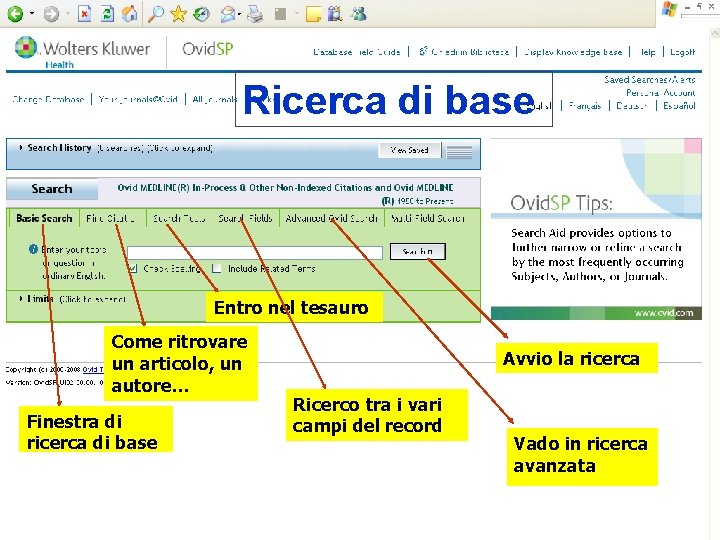Click the View Saved button
The width and height of the screenshot is (720, 540).
[410, 150]
